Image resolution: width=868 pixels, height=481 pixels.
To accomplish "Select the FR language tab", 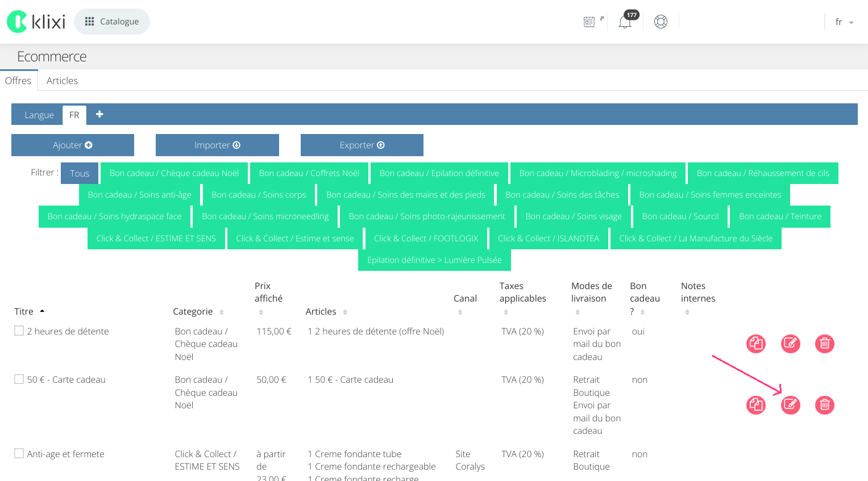I will [x=74, y=115].
